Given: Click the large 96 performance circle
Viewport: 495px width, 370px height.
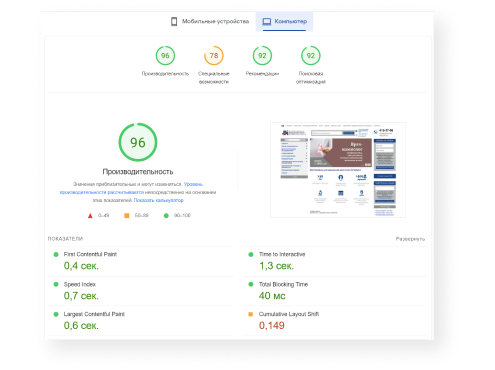Looking at the screenshot, I should click(138, 142).
